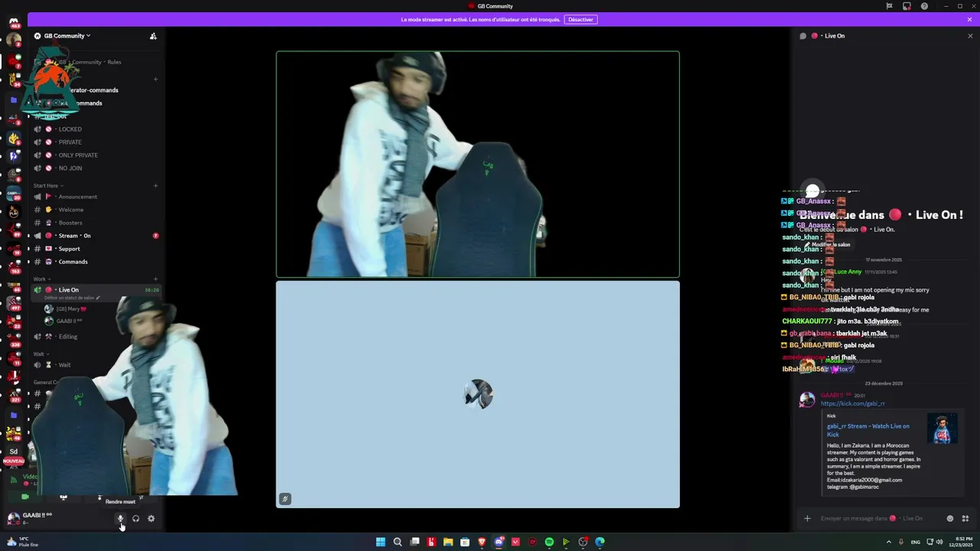Add a channel in the Start Here category

point(155,185)
